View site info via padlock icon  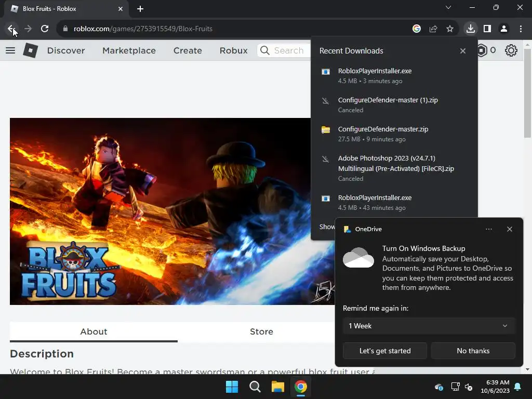(65, 29)
